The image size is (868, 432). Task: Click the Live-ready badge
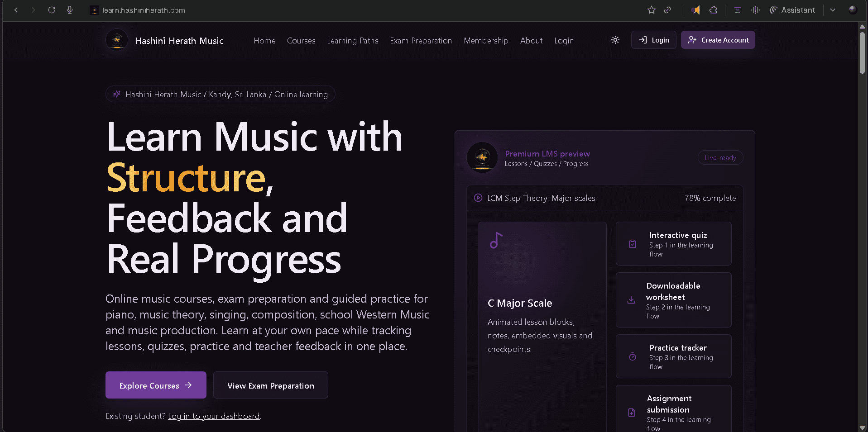(720, 157)
